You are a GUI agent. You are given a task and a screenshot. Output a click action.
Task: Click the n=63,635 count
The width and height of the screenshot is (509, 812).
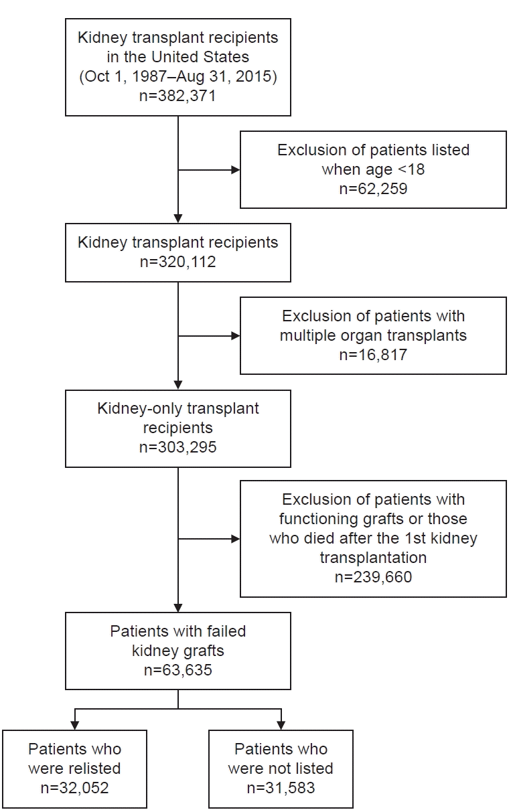[177, 669]
